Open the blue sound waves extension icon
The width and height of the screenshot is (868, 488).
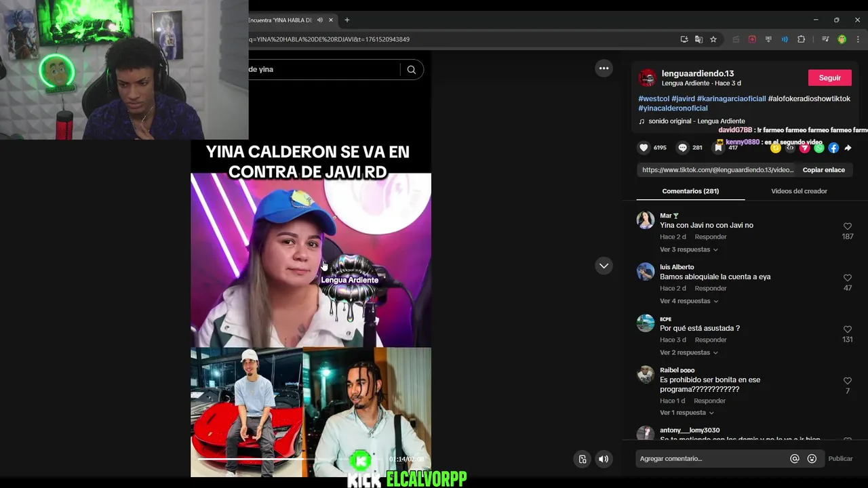(x=785, y=39)
